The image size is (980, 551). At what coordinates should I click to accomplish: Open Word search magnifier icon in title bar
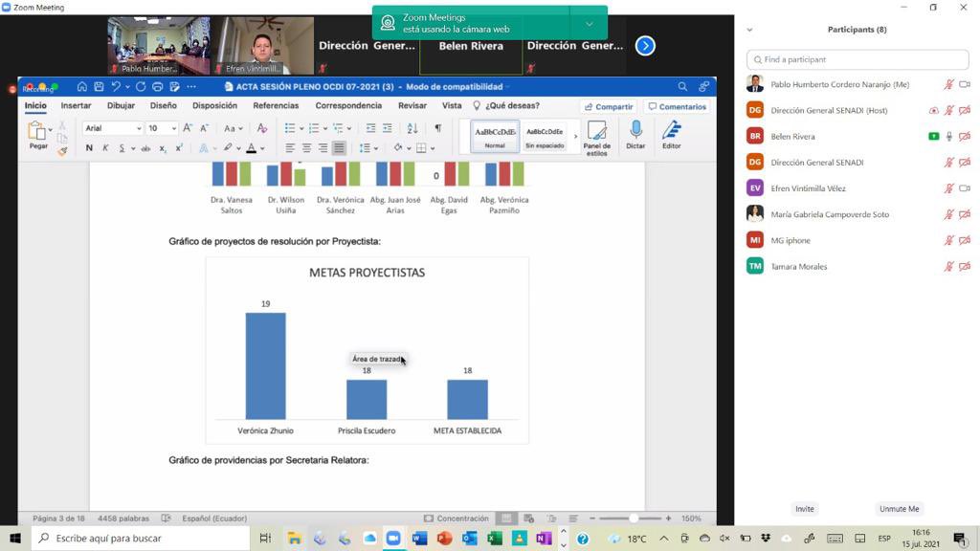[682, 86]
